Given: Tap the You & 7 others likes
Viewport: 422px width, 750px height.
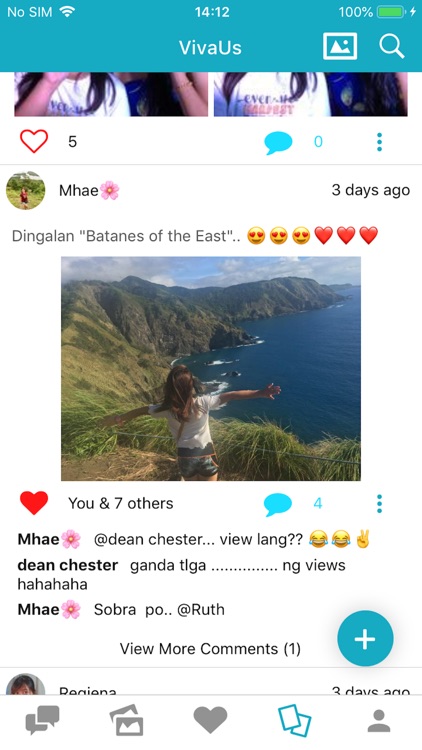Looking at the screenshot, I should [x=121, y=503].
